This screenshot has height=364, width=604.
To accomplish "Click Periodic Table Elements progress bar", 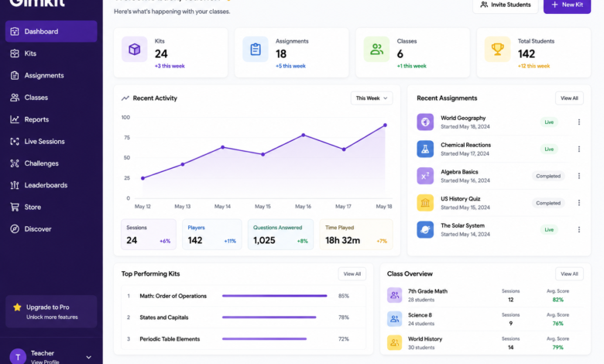I will [x=264, y=339].
